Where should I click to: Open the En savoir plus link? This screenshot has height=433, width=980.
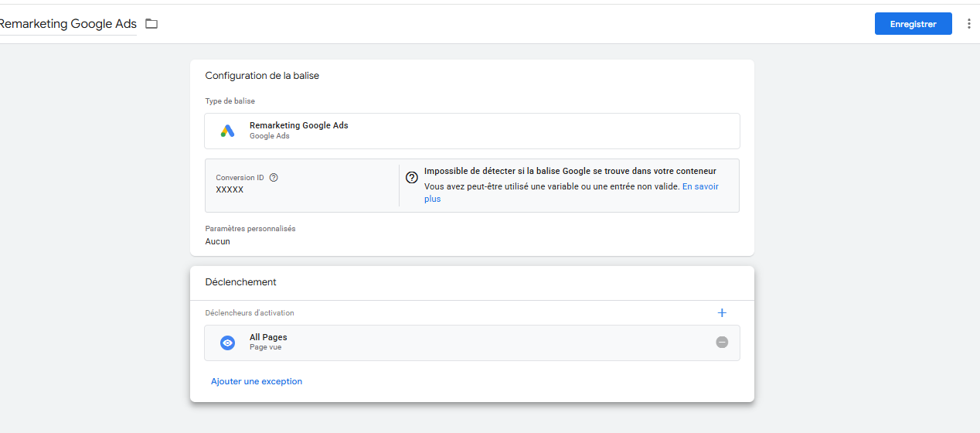pyautogui.click(x=571, y=193)
